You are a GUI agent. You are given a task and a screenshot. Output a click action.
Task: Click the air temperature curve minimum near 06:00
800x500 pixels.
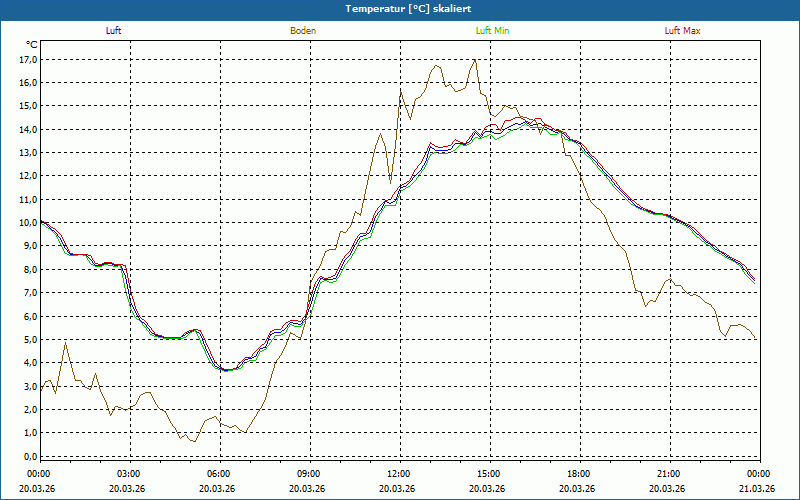click(x=227, y=370)
